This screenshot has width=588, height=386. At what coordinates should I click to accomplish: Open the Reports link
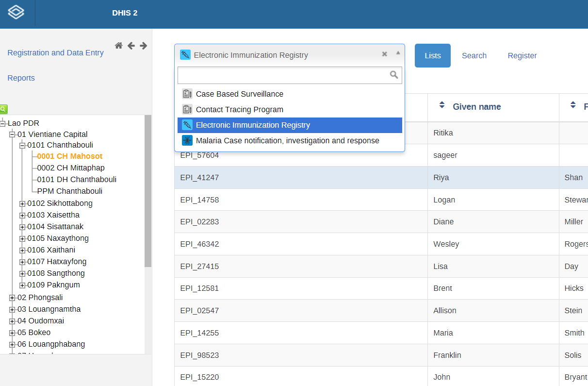[x=21, y=78]
